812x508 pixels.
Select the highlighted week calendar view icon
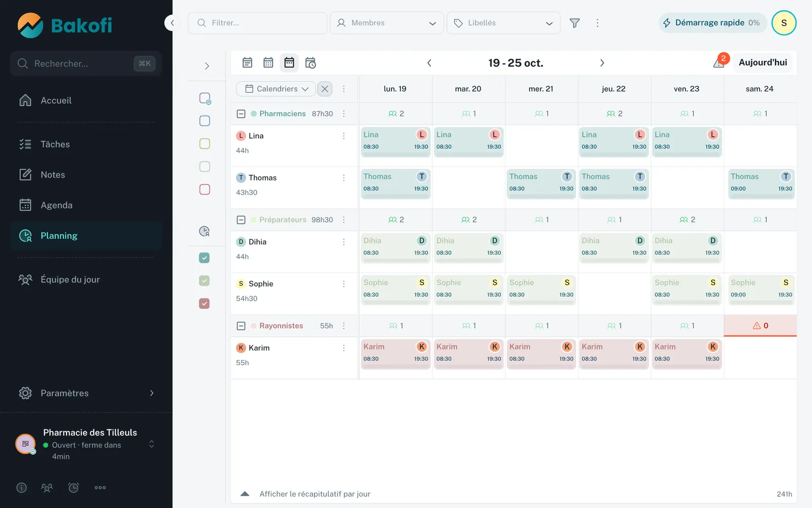(289, 62)
